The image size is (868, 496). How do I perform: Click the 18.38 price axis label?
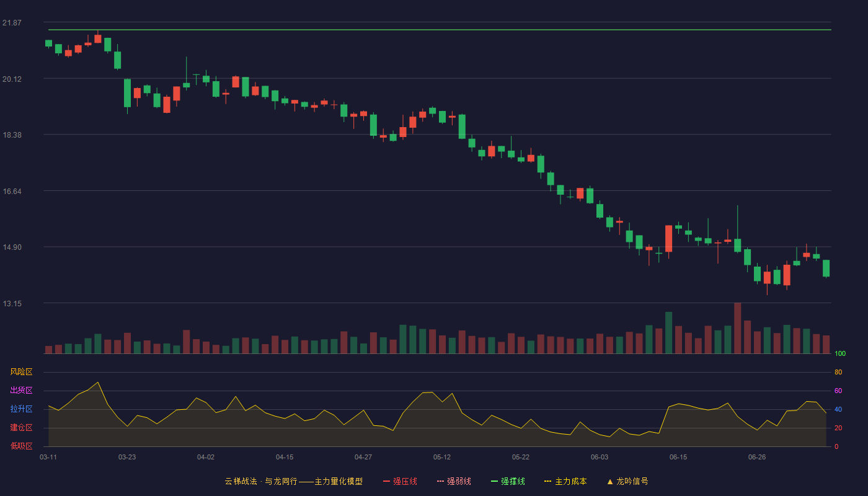pyautogui.click(x=12, y=135)
